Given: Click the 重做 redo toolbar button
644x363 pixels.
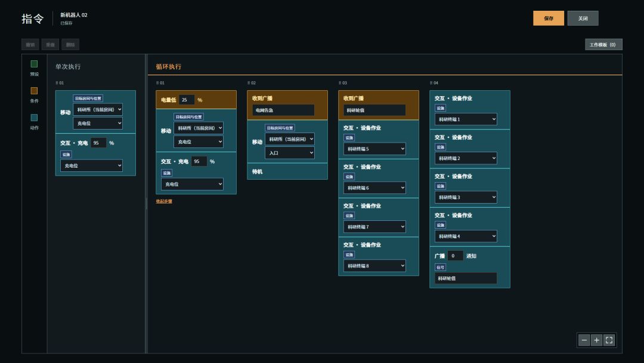Looking at the screenshot, I should click(x=50, y=44).
